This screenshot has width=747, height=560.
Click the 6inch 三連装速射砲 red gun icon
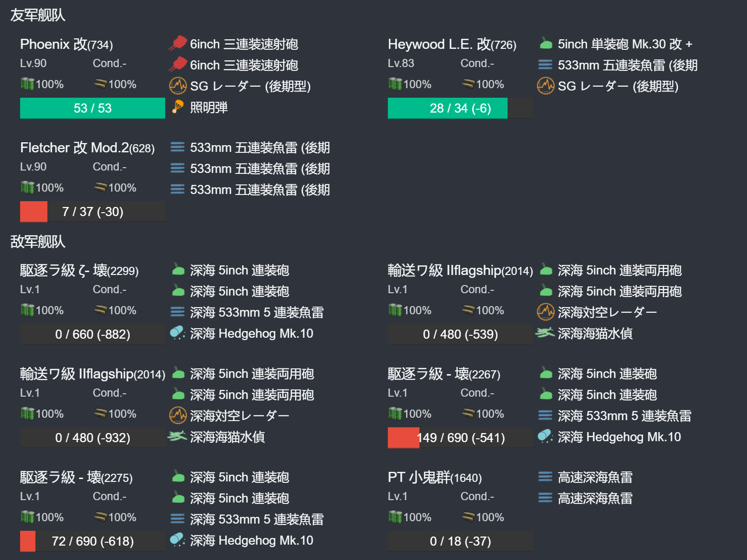pos(178,43)
